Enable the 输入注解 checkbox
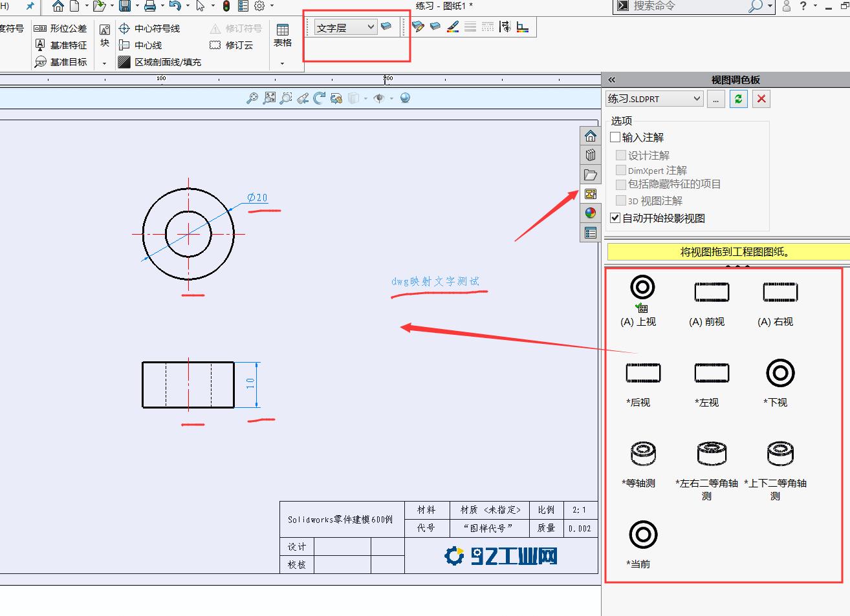 pyautogui.click(x=615, y=136)
